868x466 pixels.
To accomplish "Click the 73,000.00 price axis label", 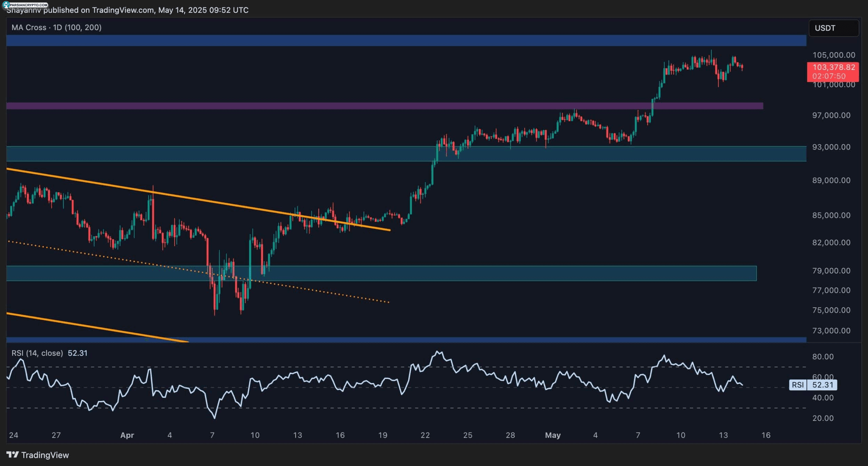I will [x=831, y=331].
